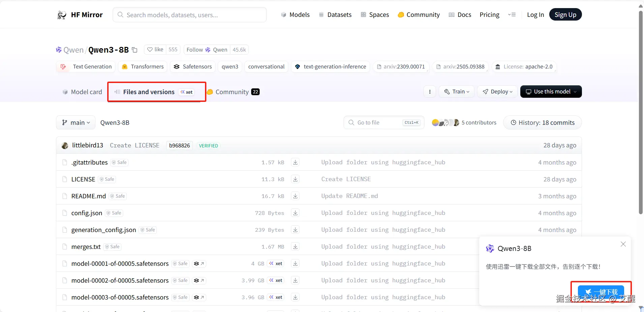644x312 pixels.
Task: Open safetensors viewer for model-00002 file
Action: [x=199, y=280]
